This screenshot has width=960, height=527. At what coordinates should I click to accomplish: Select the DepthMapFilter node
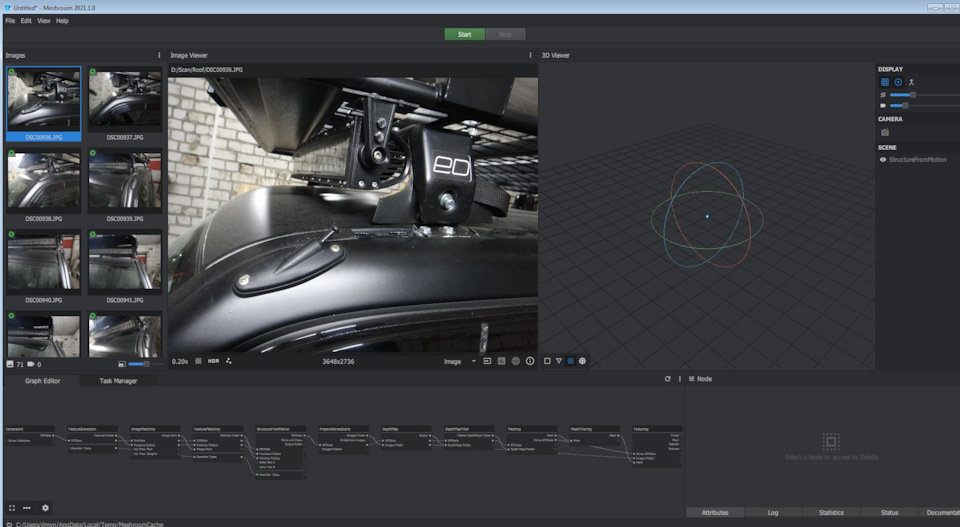pos(469,438)
